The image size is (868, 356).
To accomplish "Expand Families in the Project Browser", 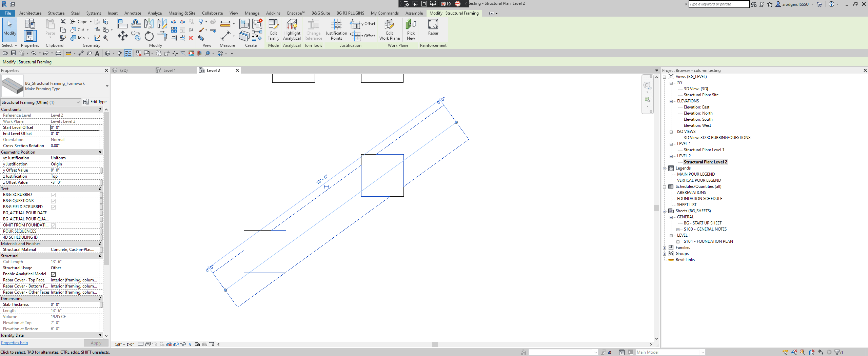I will coord(665,248).
